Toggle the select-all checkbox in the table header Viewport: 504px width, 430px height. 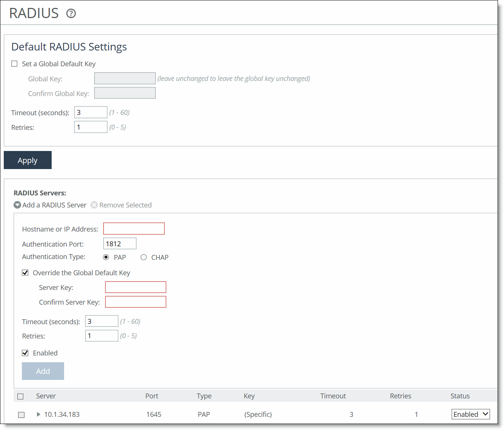(20, 396)
